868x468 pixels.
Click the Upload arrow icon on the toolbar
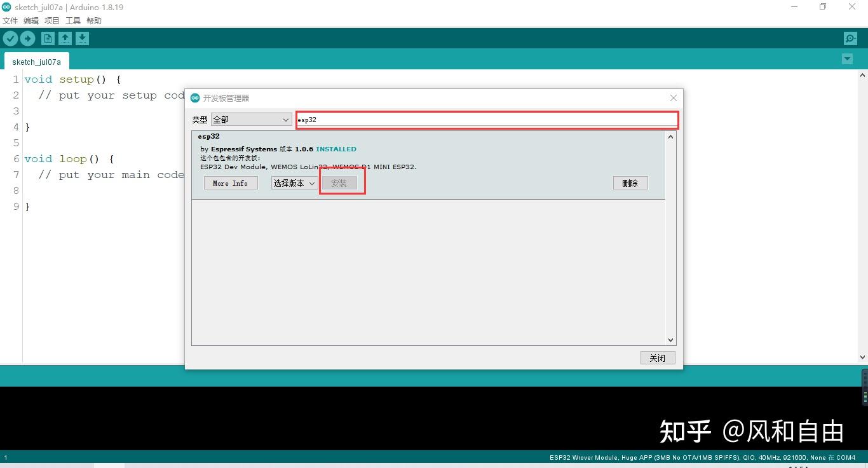(28, 38)
